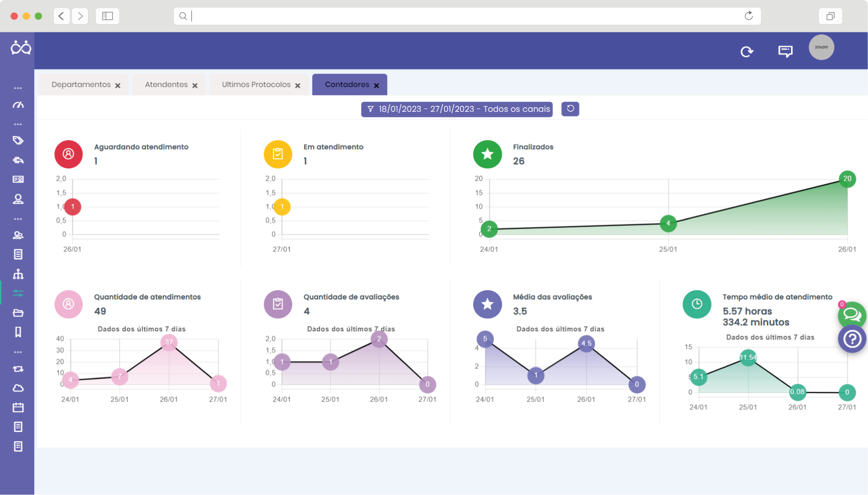Click the 4.5 data point in Média chart
Image resolution: width=868 pixels, height=495 pixels.
click(x=586, y=344)
